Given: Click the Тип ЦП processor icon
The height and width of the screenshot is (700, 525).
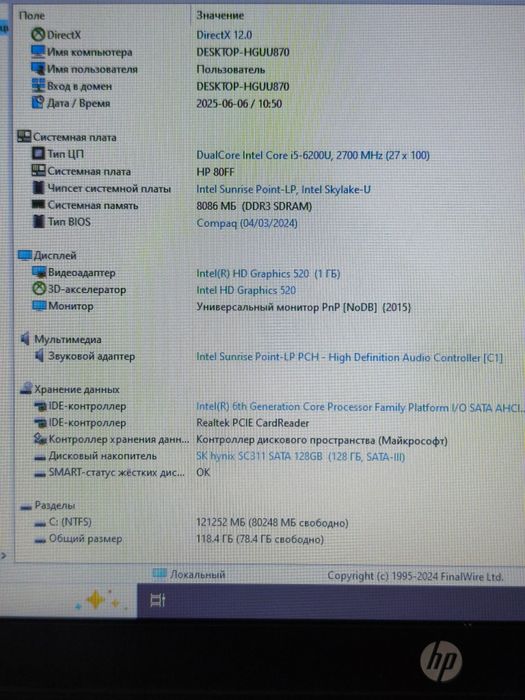Looking at the screenshot, I should pyautogui.click(x=38, y=154).
